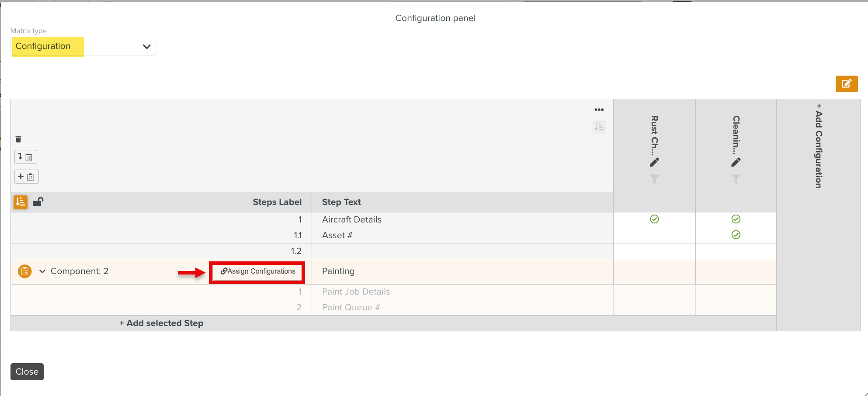Click the Cleanin... column header text
This screenshot has width=868, height=396.
[736, 135]
